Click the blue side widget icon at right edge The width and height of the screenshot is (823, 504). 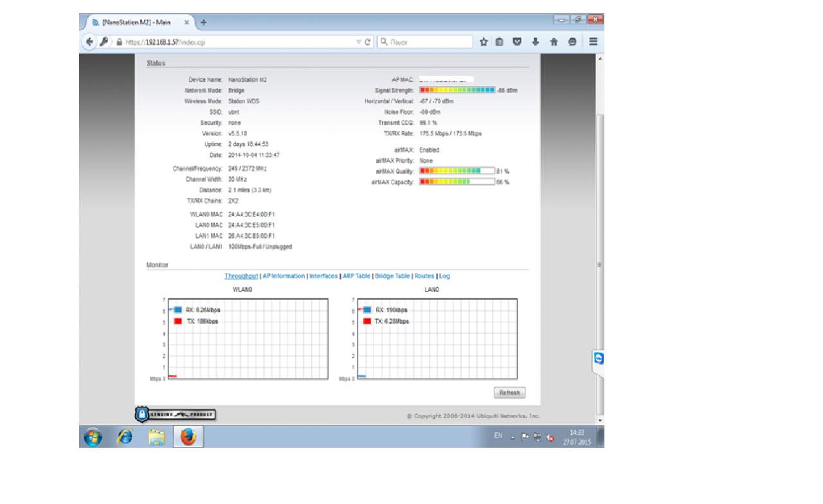click(599, 359)
